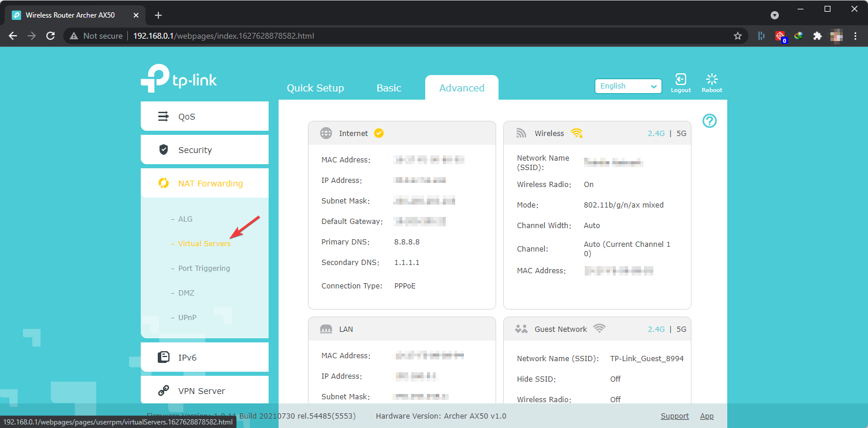Click guest SSID TP-Link_Guest_8994
This screenshot has width=868, height=428.
647,359
